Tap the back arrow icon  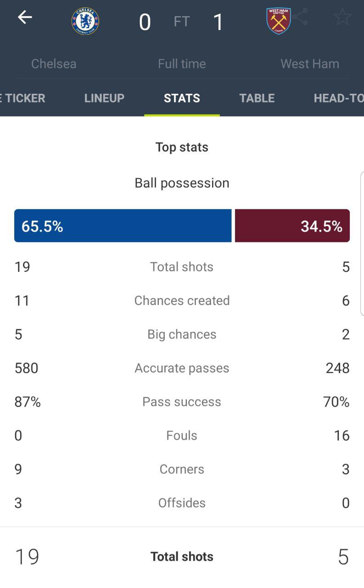coord(25,17)
